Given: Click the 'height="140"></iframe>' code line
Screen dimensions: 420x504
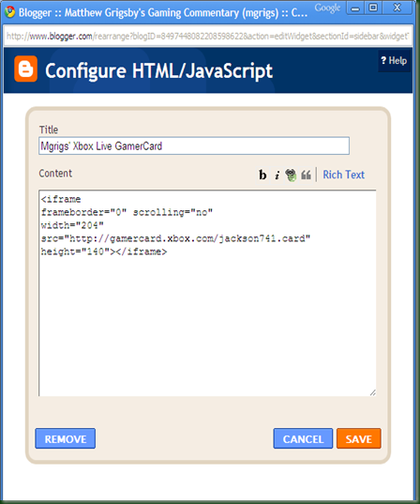Looking at the screenshot, I should coord(104,252).
